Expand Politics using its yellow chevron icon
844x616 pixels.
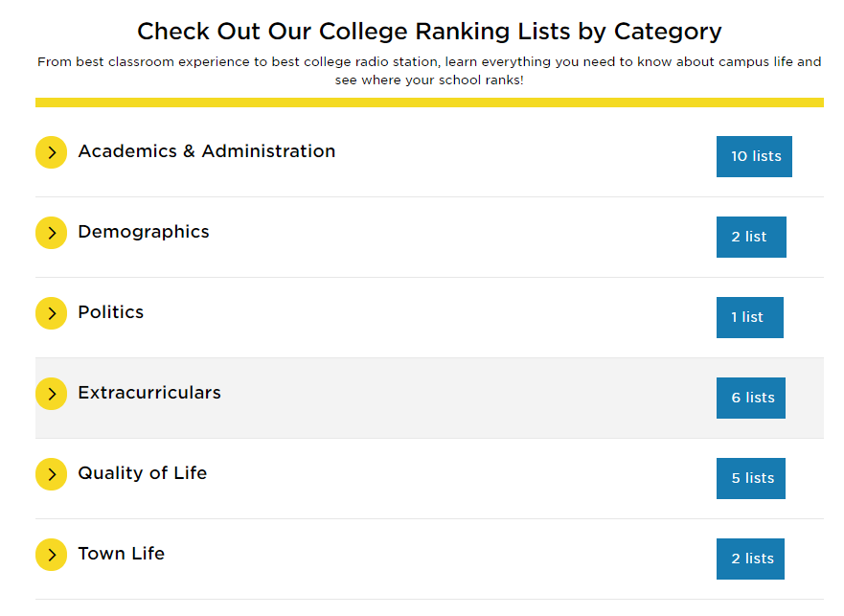click(x=51, y=313)
